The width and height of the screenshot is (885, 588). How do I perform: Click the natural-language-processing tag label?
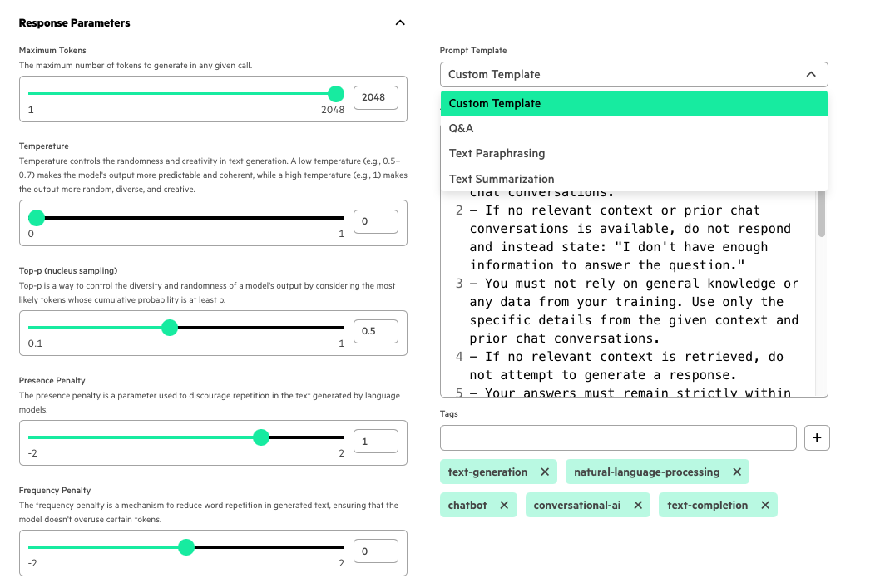coord(647,472)
